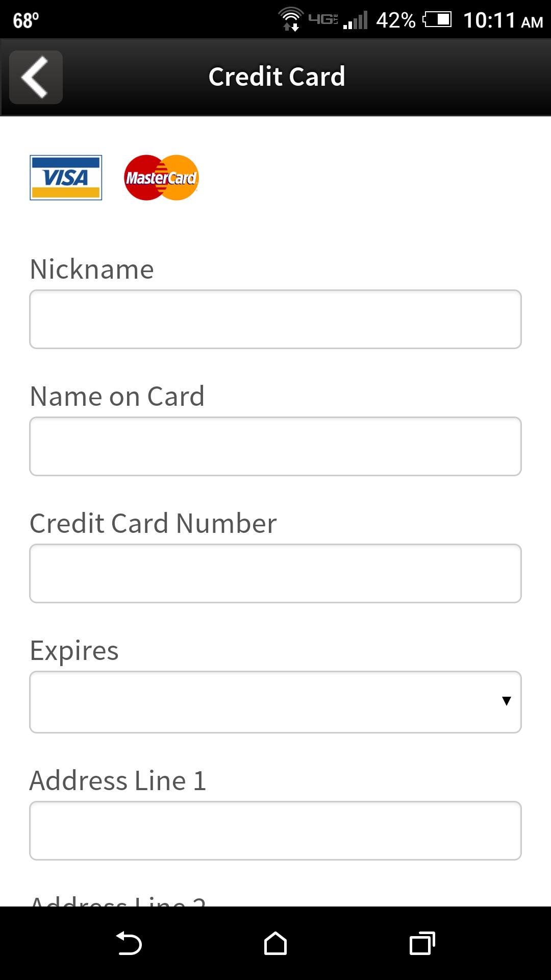Tap the 10:11 AM clock
The height and width of the screenshot is (980, 551).
[503, 20]
